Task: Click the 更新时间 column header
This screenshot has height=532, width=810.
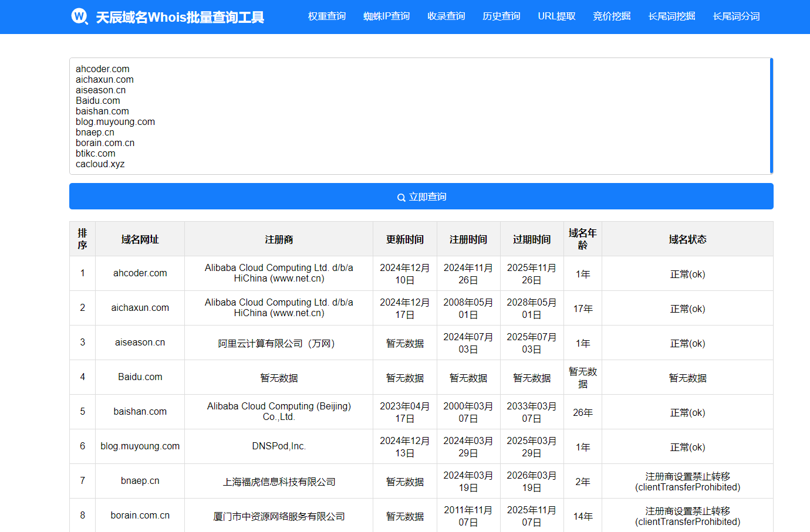Action: coord(405,239)
